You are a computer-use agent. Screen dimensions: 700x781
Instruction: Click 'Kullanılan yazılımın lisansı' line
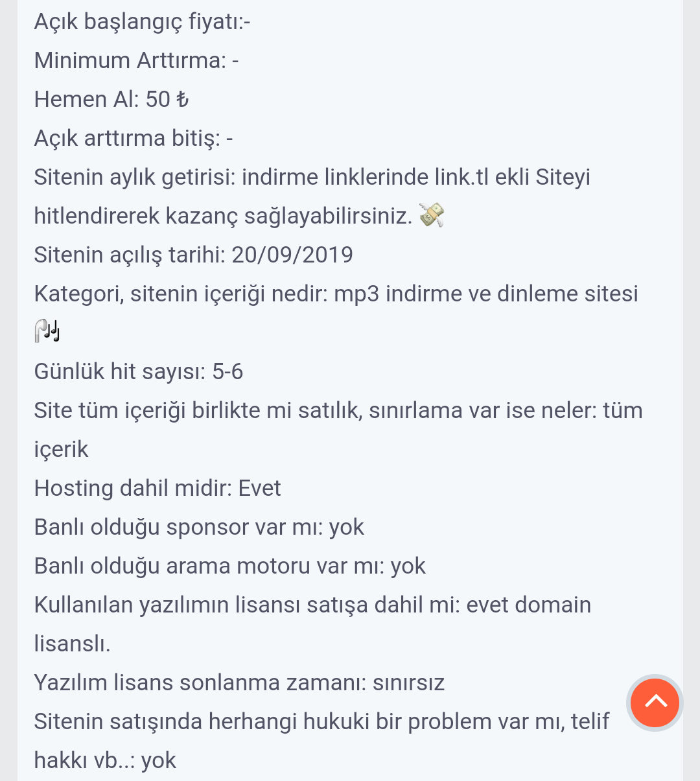point(313,605)
